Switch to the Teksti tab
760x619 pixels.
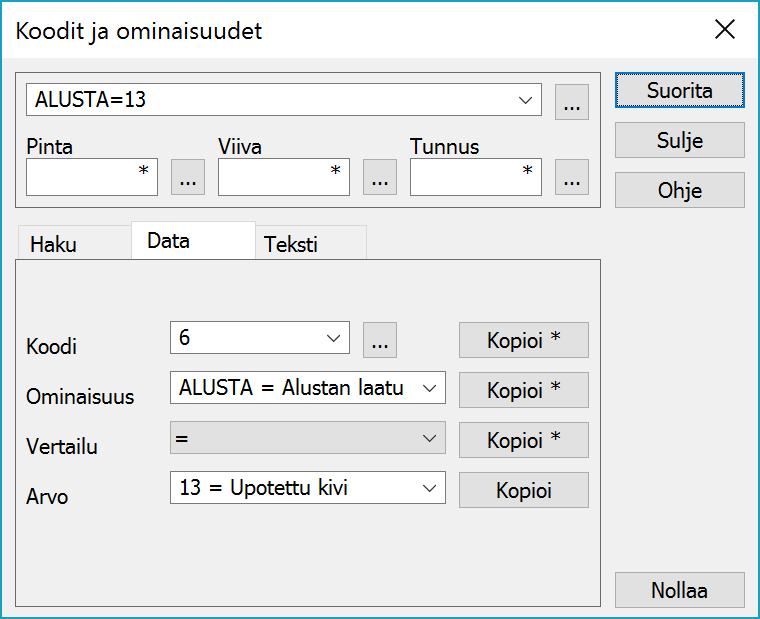[x=291, y=245]
